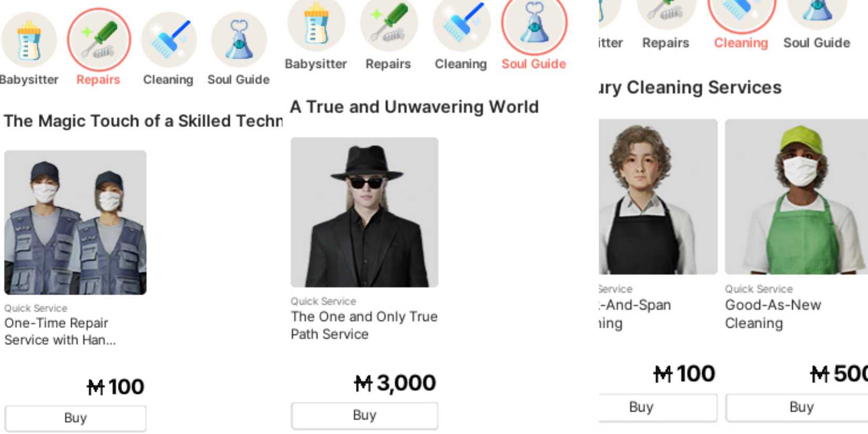The image size is (868, 434).
Task: Click the red 'Cleaning' tab label
Action: point(741,43)
